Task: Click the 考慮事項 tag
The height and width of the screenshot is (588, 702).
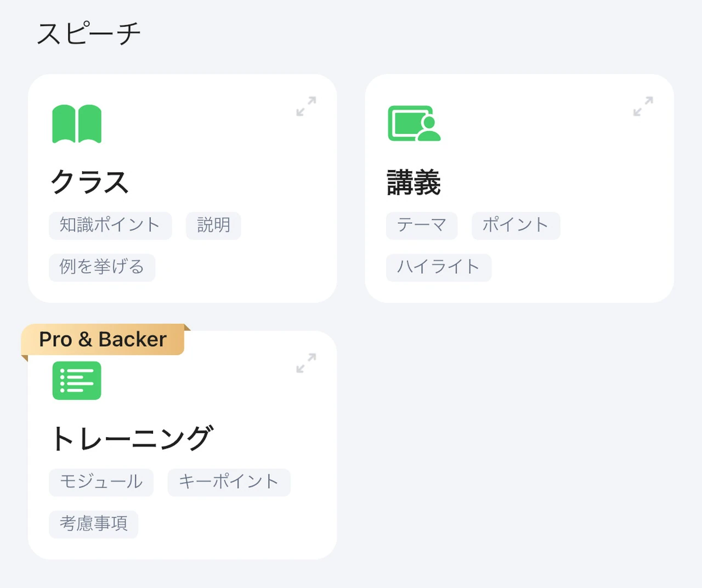Action: click(93, 524)
